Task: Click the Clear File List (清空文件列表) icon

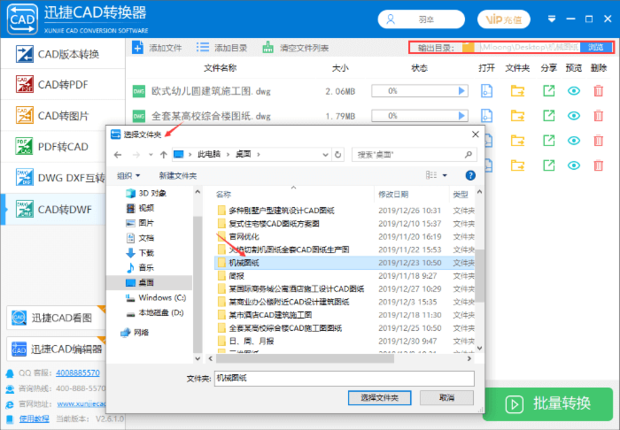Action: coord(268,47)
